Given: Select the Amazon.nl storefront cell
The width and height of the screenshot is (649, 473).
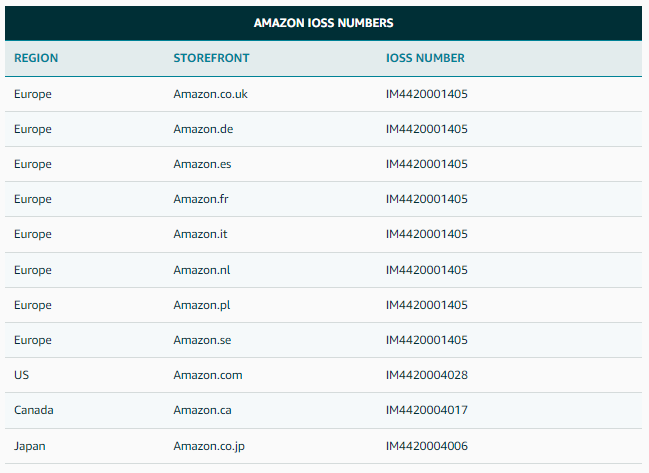Looking at the screenshot, I should tap(202, 270).
